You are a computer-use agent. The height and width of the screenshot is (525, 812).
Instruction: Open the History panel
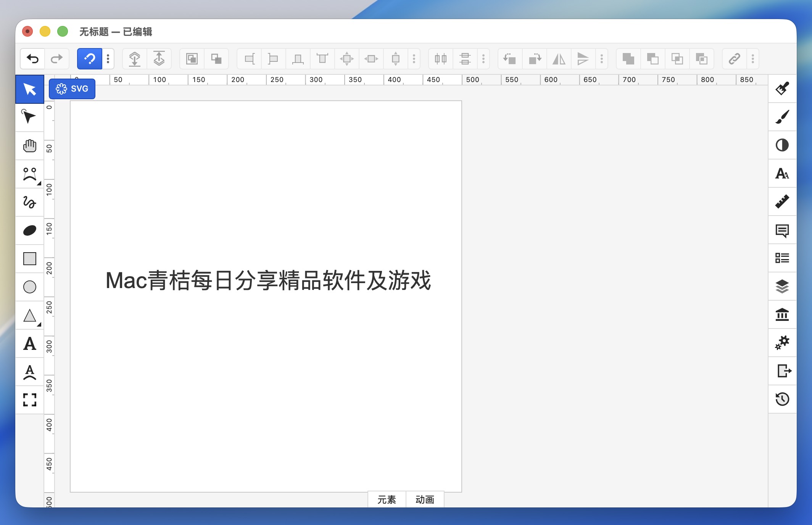(x=782, y=399)
